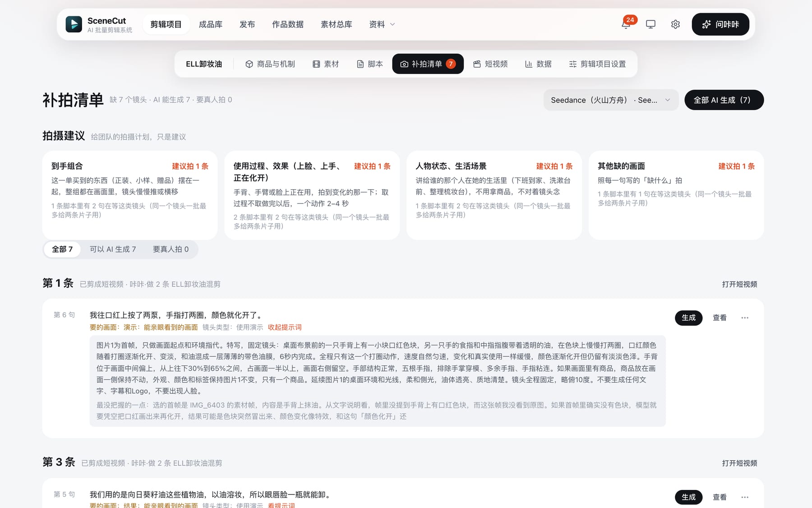Switch to 数据 project tab
The image size is (812, 508).
[538, 64]
